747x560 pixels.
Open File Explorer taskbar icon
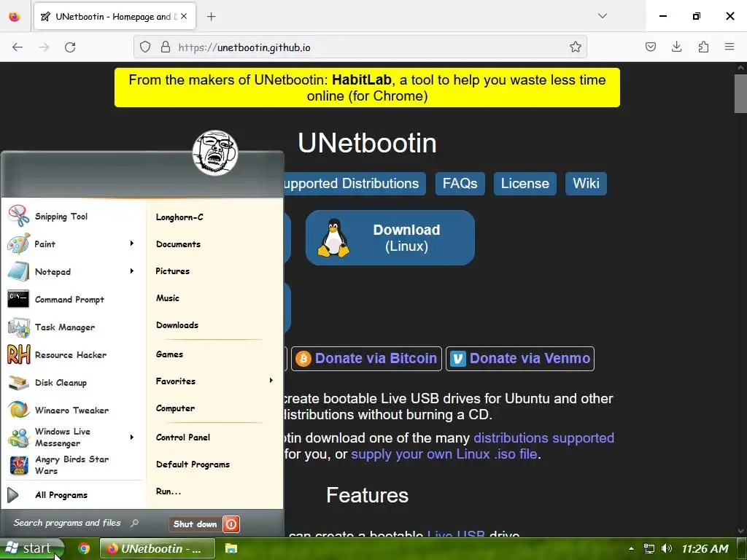(x=231, y=548)
